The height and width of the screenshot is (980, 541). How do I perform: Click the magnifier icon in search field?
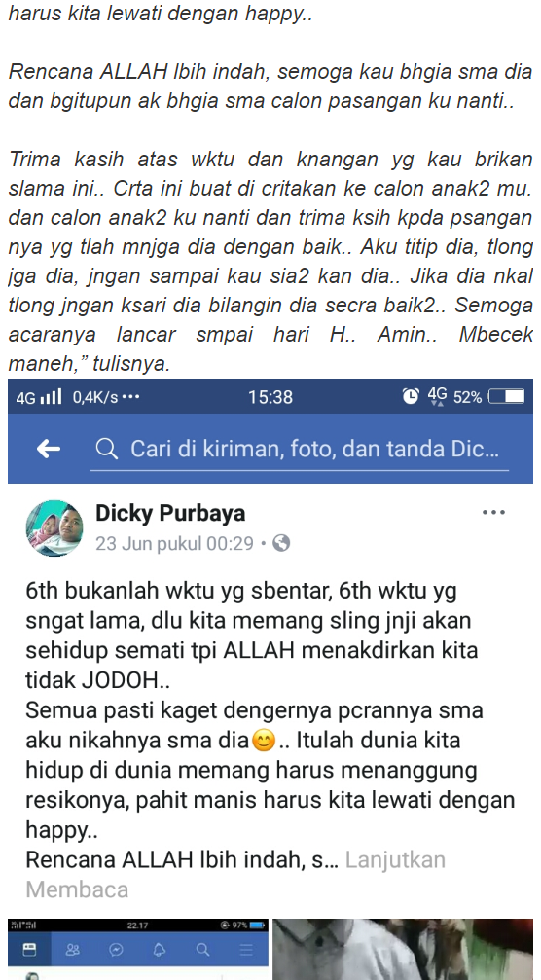[107, 448]
